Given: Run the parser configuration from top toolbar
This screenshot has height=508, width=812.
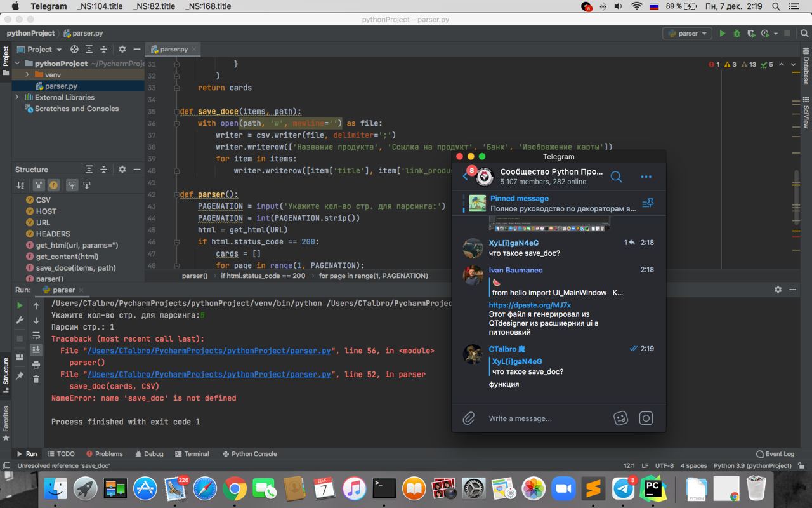Looking at the screenshot, I should coord(722,34).
